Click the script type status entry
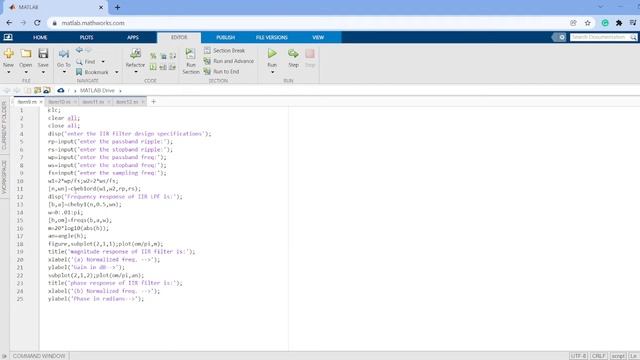640x360 pixels. click(x=618, y=356)
